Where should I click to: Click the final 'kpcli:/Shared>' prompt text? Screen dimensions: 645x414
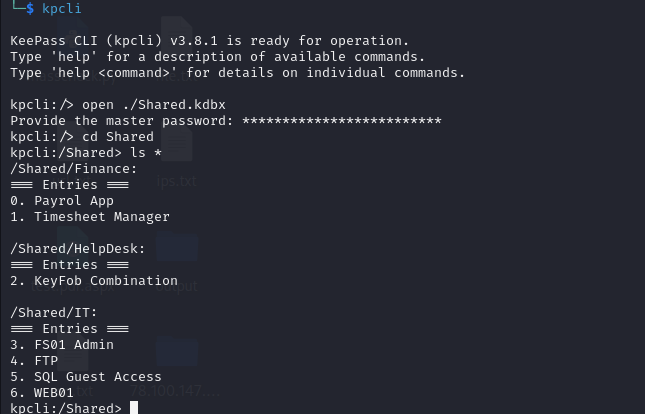66,407
